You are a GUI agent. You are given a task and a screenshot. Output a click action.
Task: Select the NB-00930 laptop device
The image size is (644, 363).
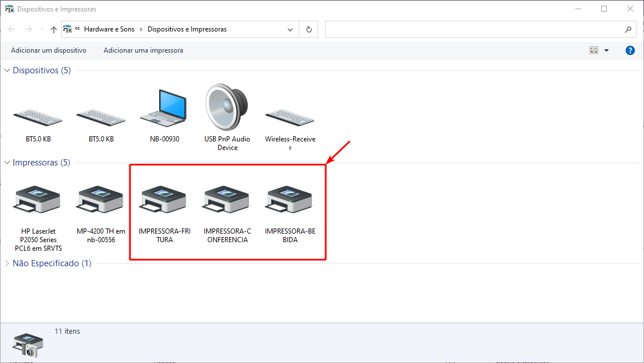click(x=164, y=109)
